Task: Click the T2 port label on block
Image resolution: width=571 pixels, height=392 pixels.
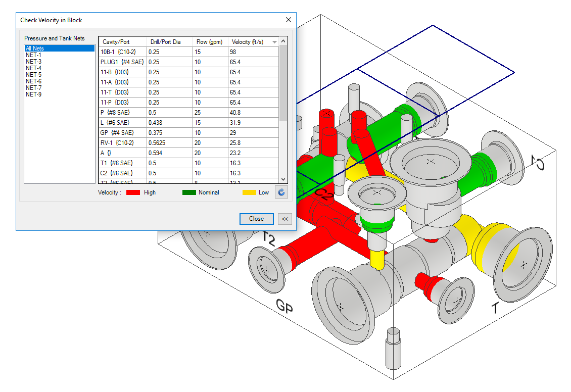Action: point(269,238)
